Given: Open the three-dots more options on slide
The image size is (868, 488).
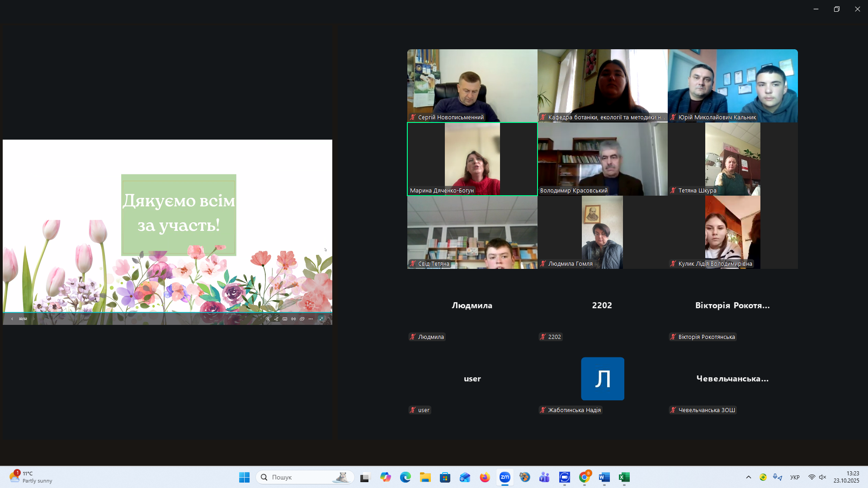Looking at the screenshot, I should tap(311, 319).
